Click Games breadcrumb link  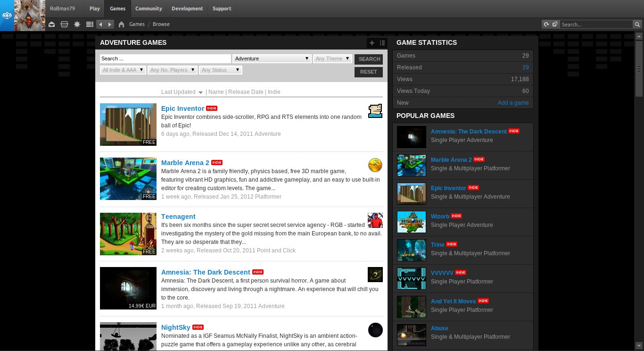137,24
